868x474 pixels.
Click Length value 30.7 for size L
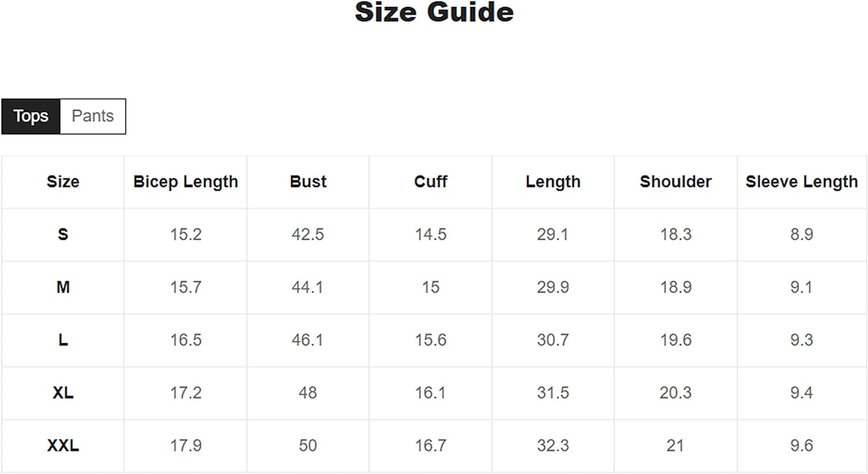[553, 340]
